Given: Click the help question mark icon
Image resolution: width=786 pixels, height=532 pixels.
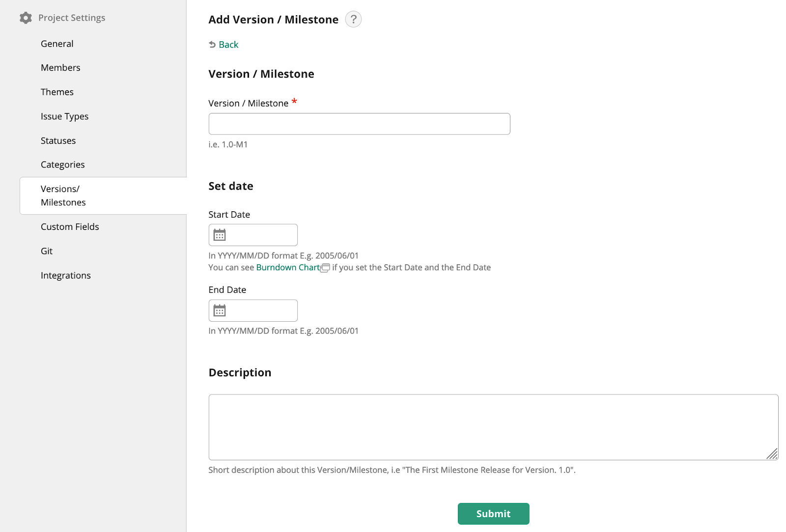Looking at the screenshot, I should point(353,19).
